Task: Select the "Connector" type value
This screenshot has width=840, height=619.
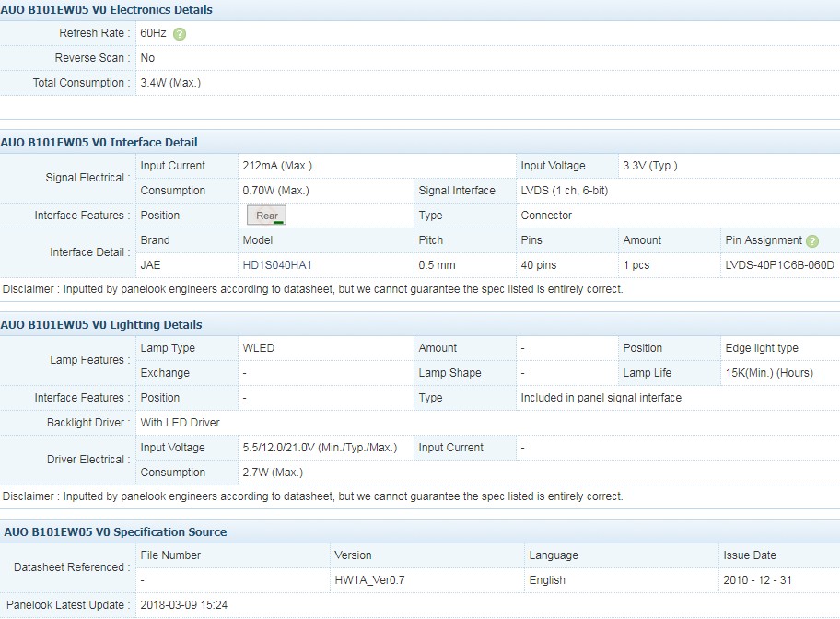Action: click(546, 216)
